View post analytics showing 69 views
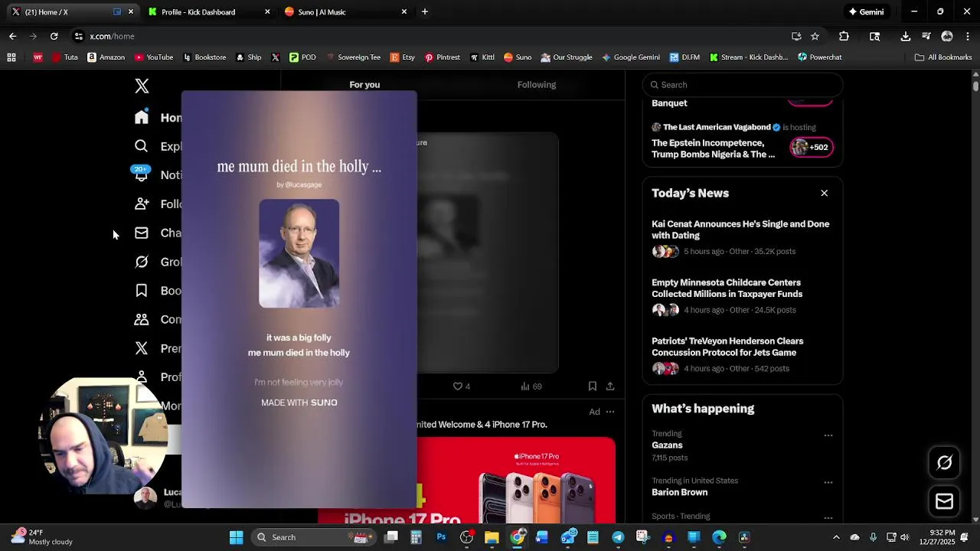This screenshot has width=980, height=551. [531, 386]
